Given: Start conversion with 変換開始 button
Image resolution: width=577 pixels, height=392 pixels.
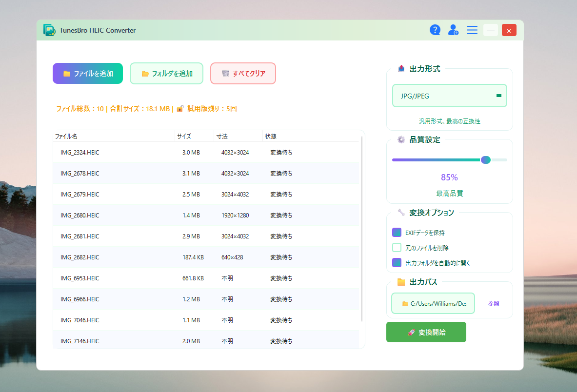Looking at the screenshot, I should coord(426,333).
